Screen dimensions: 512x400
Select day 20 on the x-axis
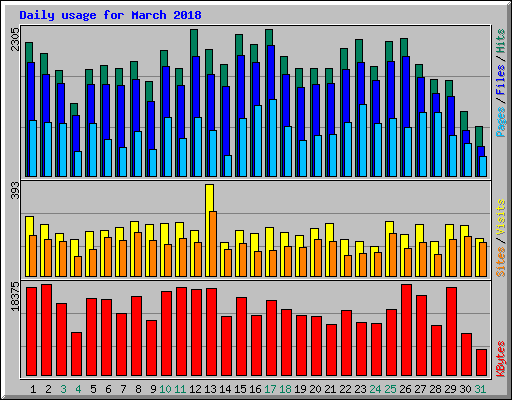pos(315,389)
